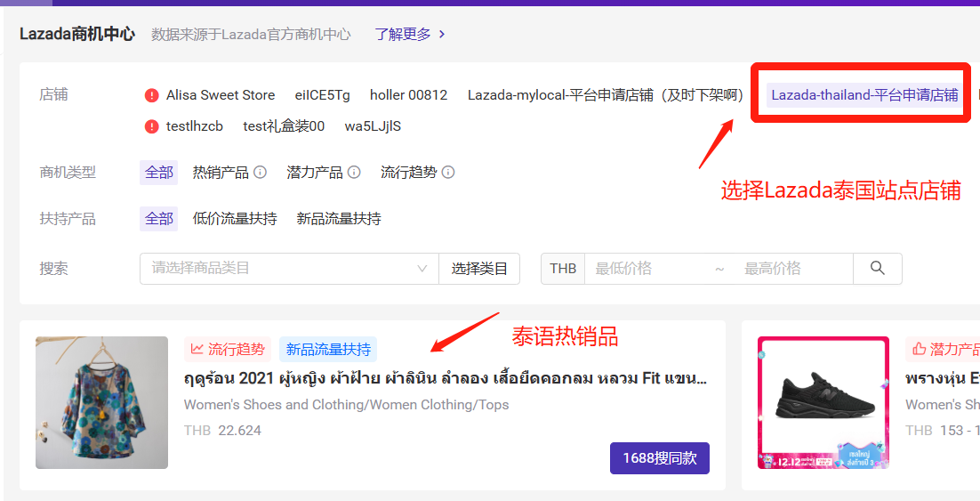Image resolution: width=980 pixels, height=501 pixels.
Task: Open the black sneaker product thumbnail
Action: [823, 402]
